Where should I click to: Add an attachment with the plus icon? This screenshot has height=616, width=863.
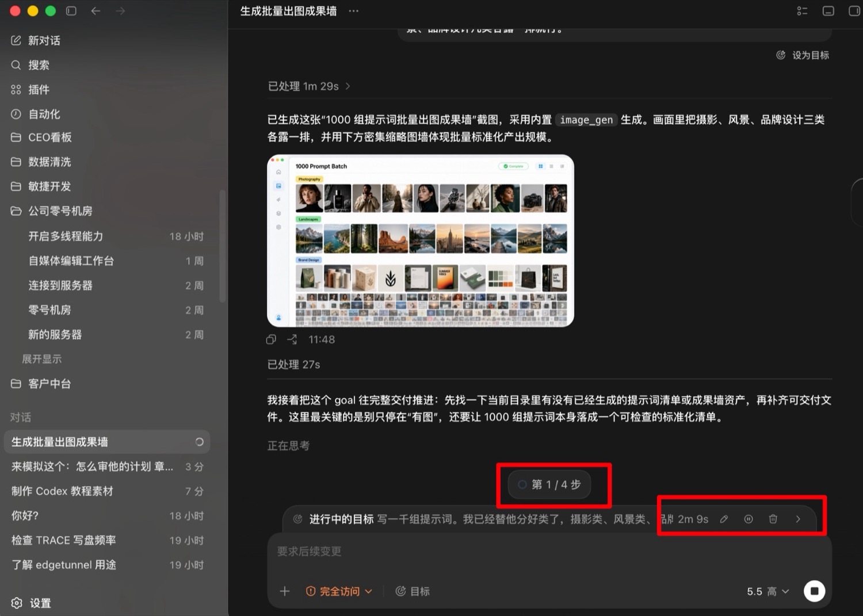point(285,591)
